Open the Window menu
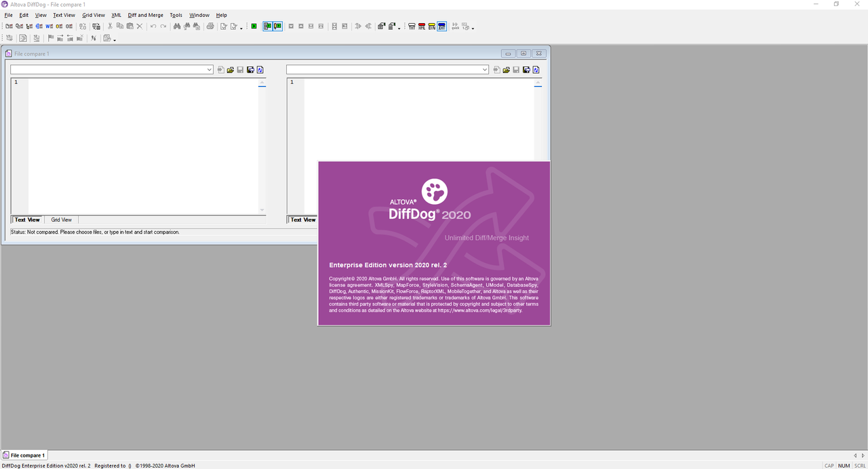 click(x=199, y=15)
